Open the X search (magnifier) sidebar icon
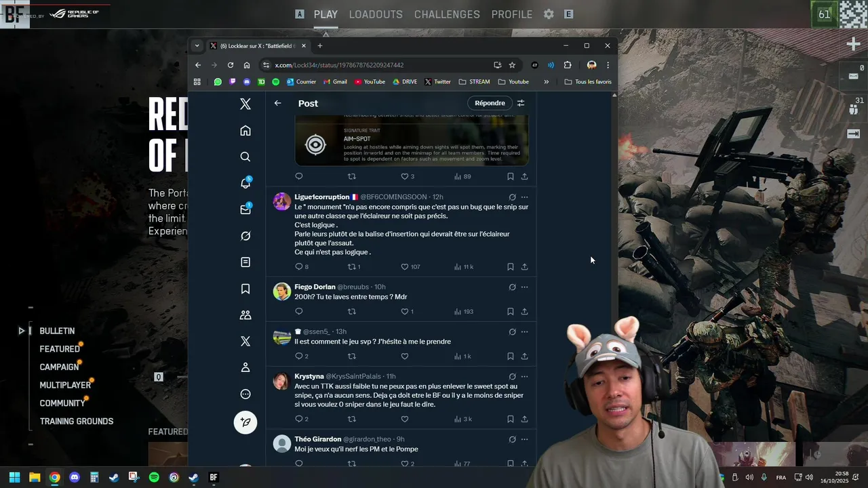 coord(245,157)
